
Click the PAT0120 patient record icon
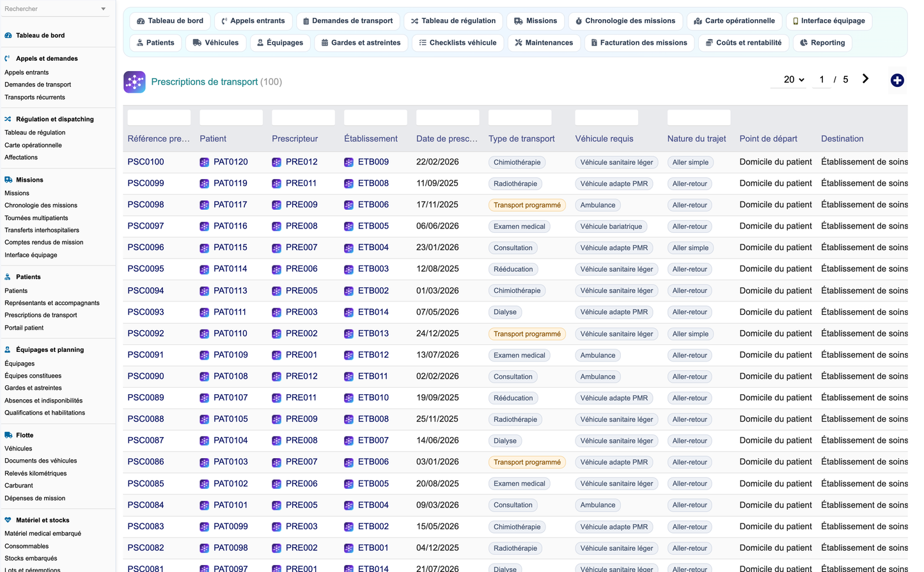pos(204,163)
